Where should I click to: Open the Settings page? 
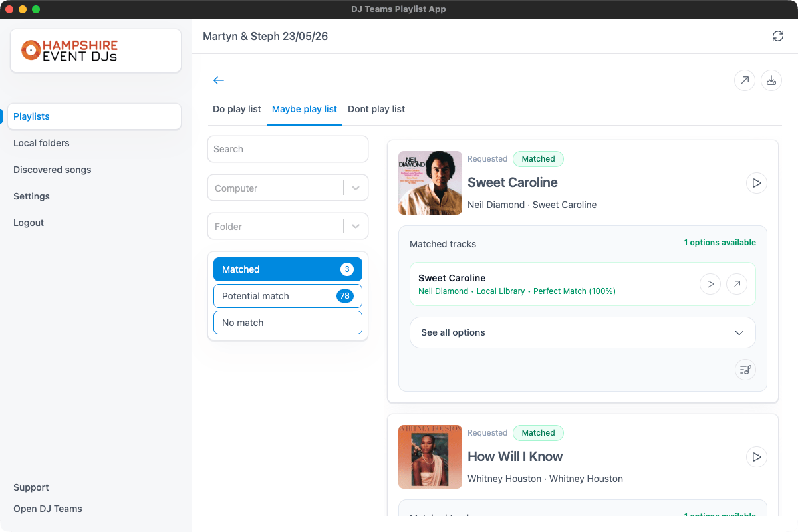31,196
